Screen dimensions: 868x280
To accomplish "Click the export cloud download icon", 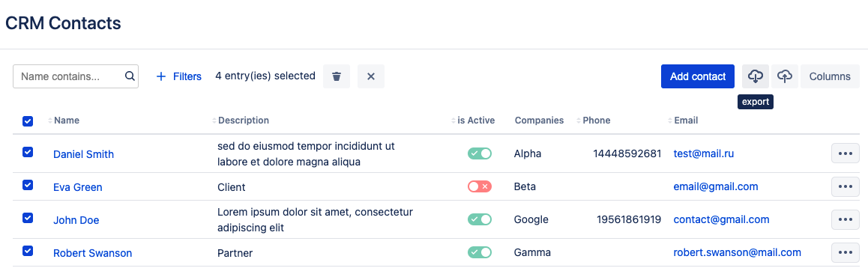I will [x=756, y=76].
